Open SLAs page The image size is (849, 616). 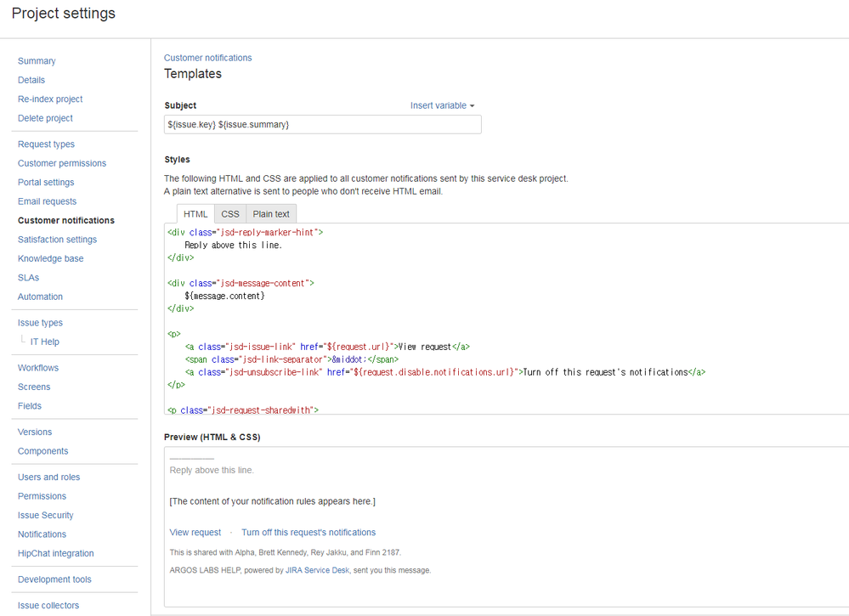[x=29, y=278]
